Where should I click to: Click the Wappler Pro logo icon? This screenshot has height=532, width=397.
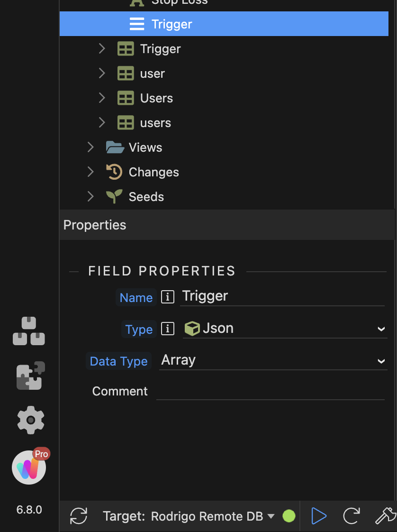[29, 468]
